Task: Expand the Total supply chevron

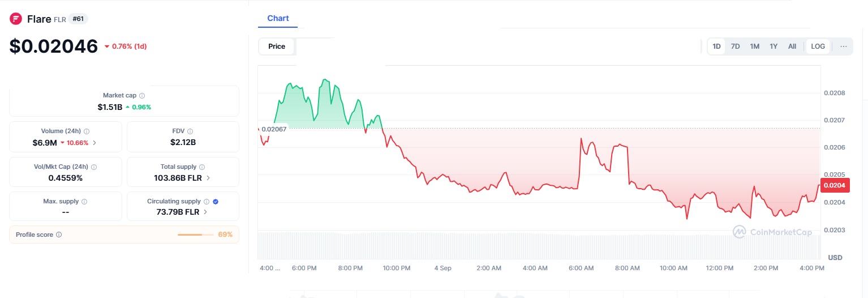Action: [x=208, y=178]
